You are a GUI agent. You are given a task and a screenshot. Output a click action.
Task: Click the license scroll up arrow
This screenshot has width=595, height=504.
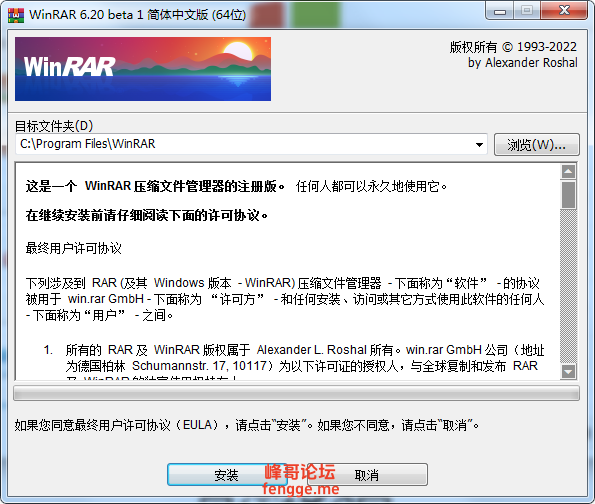(x=568, y=172)
